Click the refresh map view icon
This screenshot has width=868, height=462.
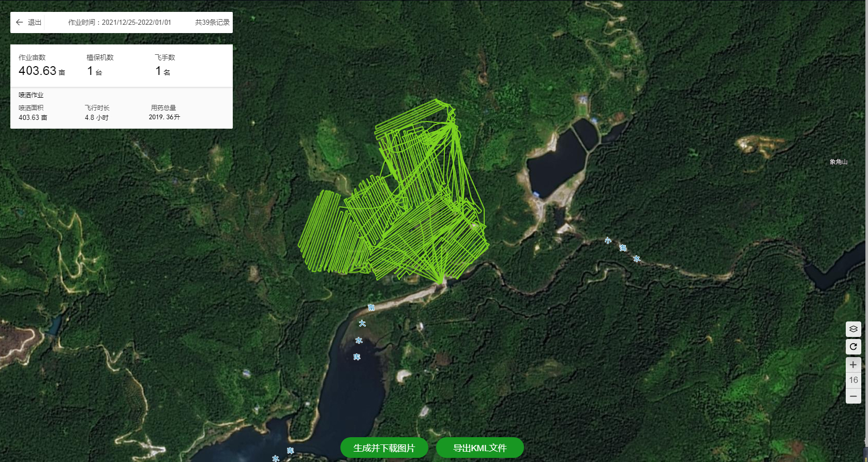tap(854, 347)
